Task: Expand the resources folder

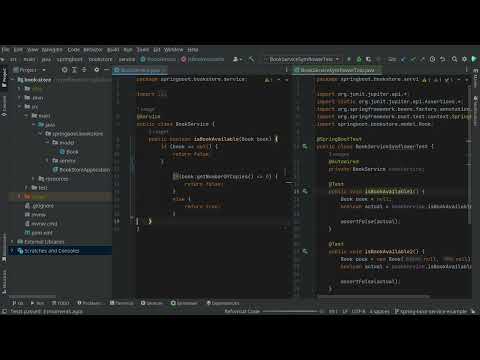Action: 33,179
